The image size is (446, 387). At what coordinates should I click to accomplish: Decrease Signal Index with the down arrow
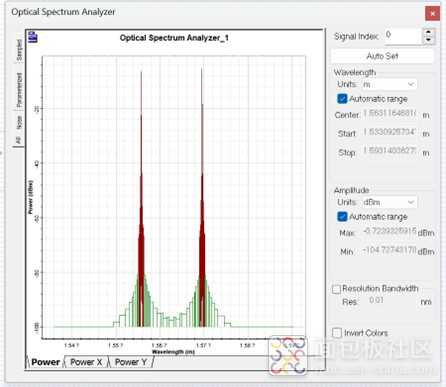(x=428, y=40)
